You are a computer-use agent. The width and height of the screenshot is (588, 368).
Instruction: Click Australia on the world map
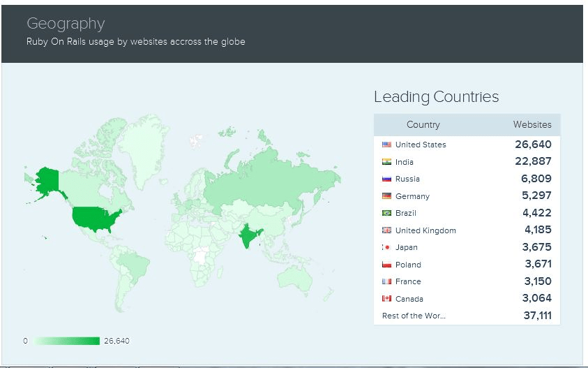pos(295,278)
